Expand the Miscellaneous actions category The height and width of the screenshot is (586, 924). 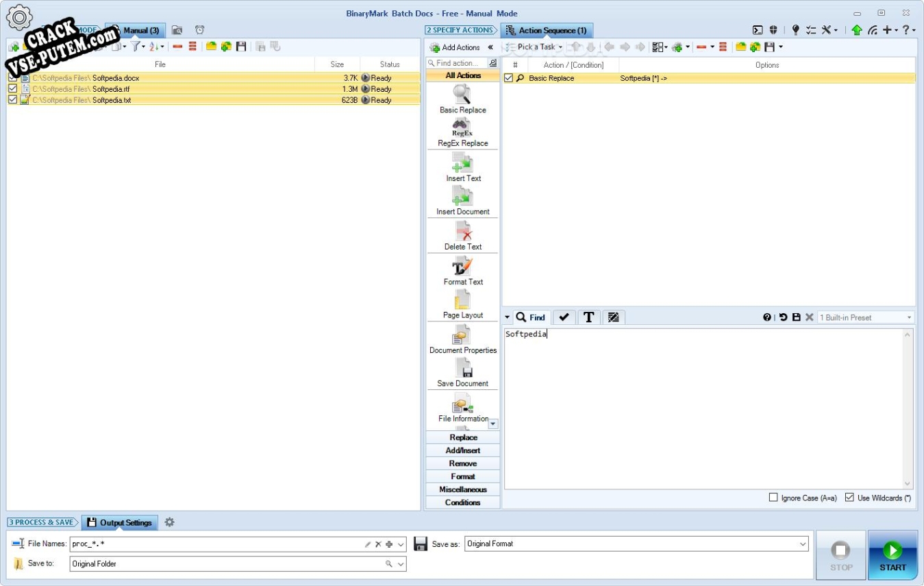pyautogui.click(x=463, y=489)
